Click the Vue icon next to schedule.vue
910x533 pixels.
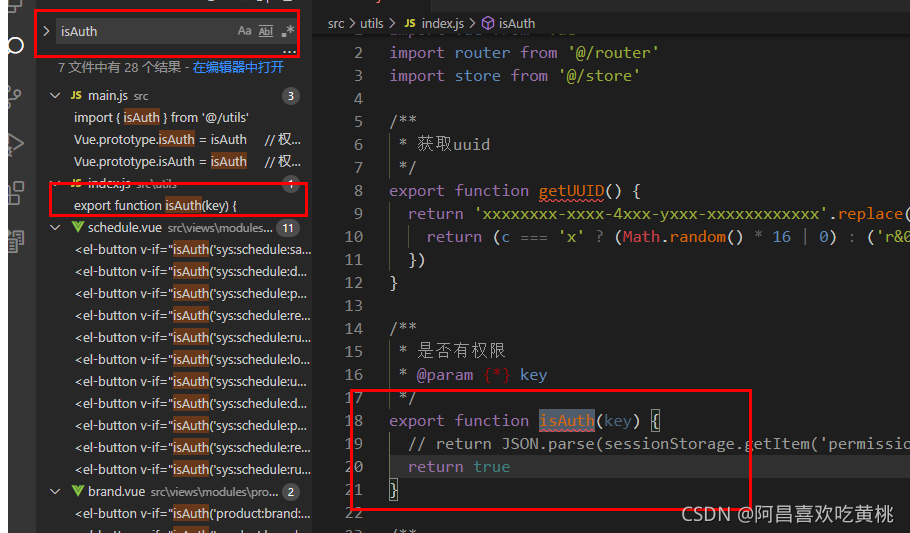(x=77, y=228)
